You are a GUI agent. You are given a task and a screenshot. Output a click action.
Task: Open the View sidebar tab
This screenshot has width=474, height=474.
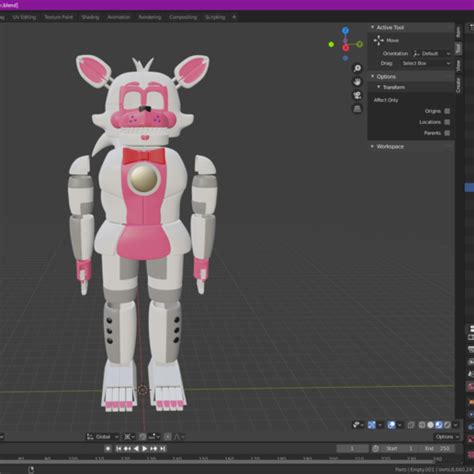(458, 65)
